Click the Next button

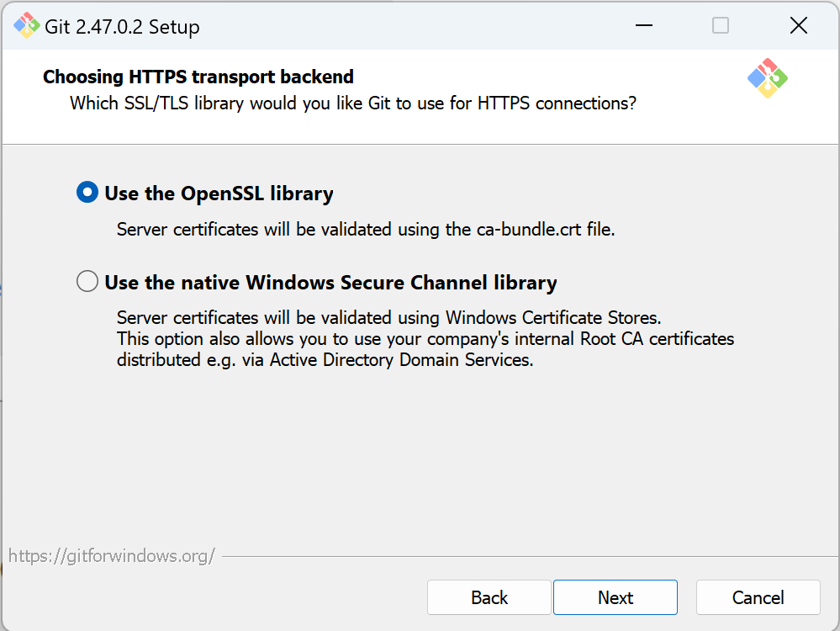click(615, 597)
